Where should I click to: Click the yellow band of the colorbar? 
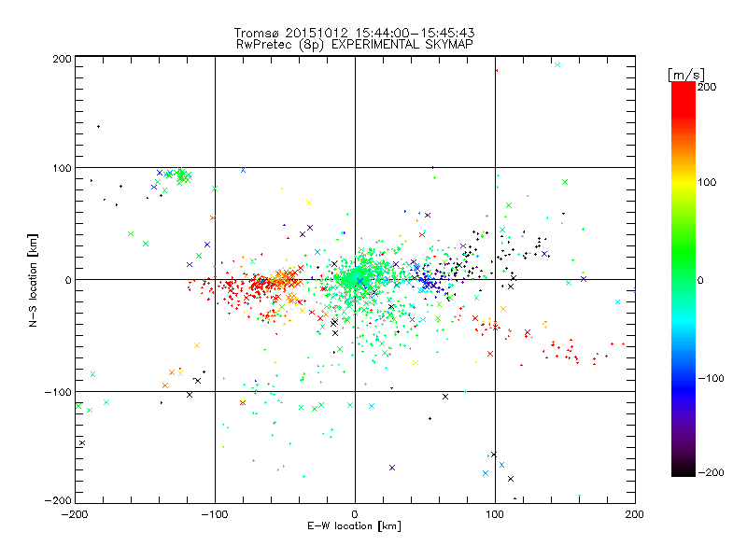(684, 182)
